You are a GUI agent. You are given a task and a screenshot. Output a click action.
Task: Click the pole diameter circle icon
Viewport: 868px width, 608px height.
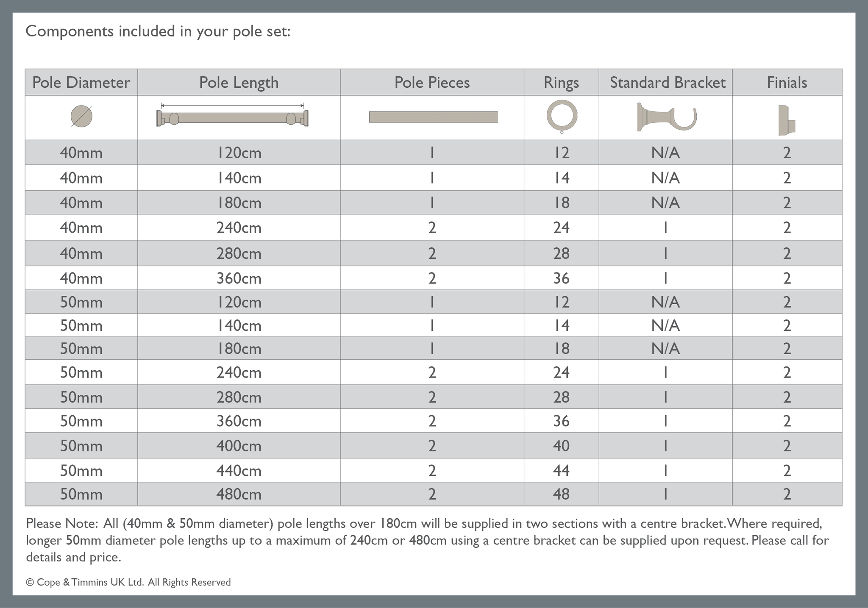pos(81,116)
